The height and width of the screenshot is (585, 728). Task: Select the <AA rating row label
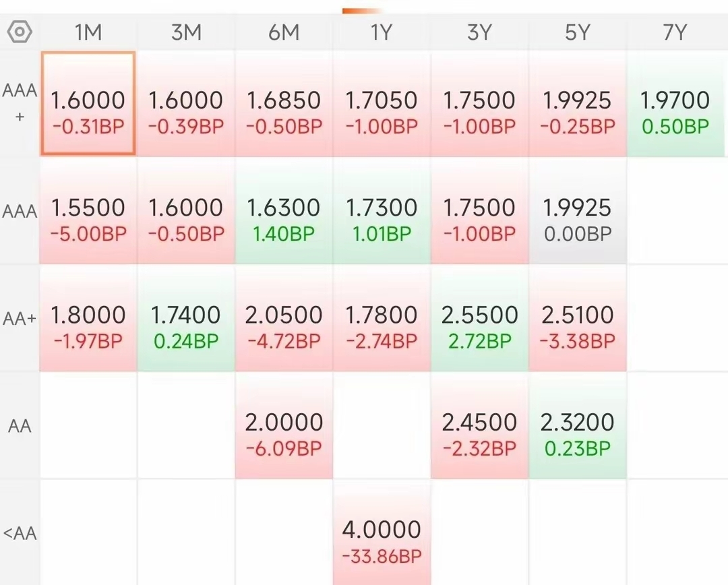pyautogui.click(x=20, y=532)
